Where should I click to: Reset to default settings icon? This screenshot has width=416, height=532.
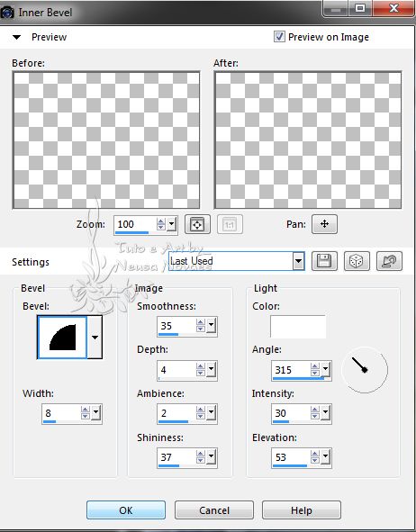[x=389, y=261]
